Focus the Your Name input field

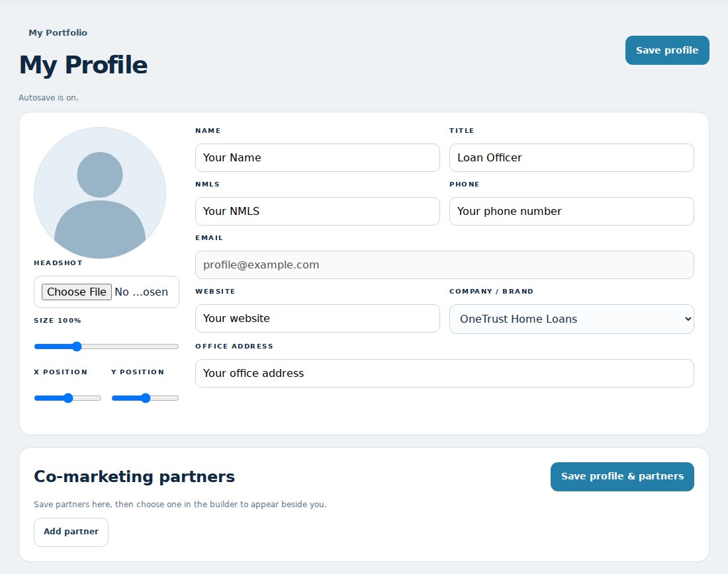click(317, 158)
